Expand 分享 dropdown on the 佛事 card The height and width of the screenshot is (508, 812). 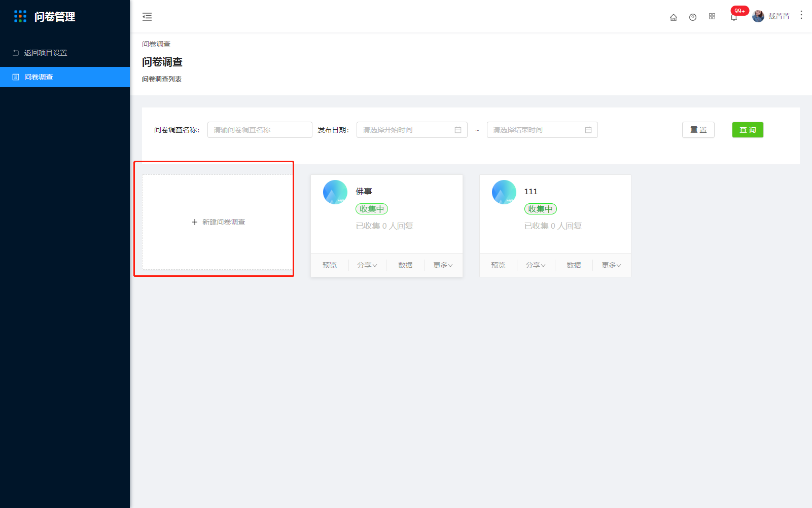tap(367, 265)
